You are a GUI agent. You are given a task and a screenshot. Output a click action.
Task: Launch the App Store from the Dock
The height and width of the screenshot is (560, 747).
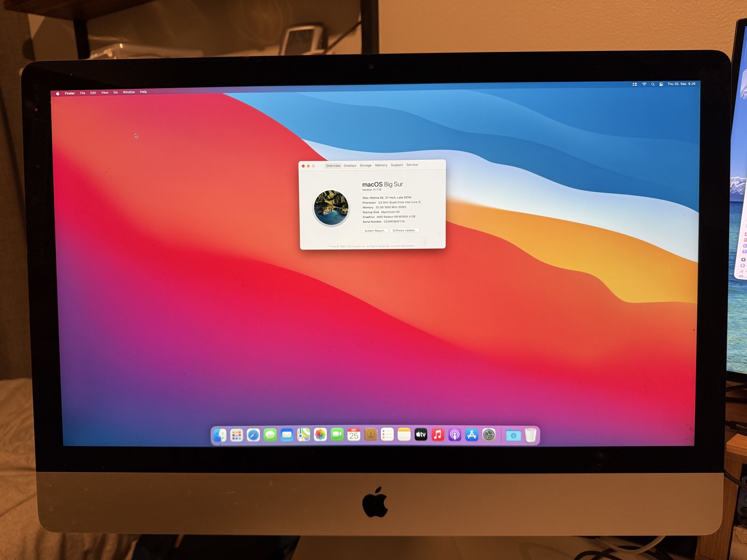pos(472,435)
